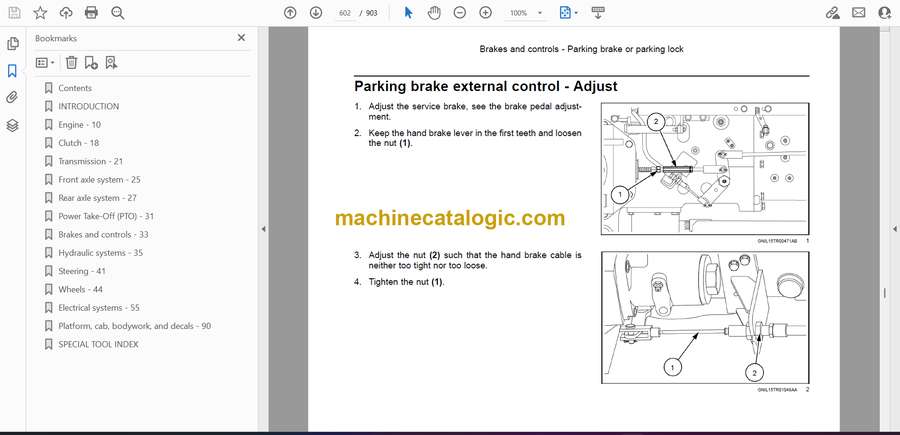The image size is (900, 435).
Task: Collapse the left navigation pane arrow
Action: [263, 229]
